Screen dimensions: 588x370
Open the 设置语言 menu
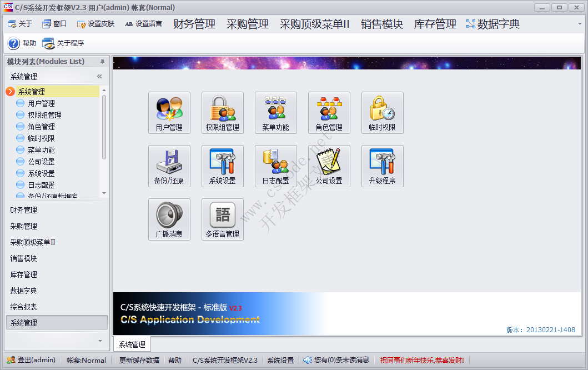(144, 24)
